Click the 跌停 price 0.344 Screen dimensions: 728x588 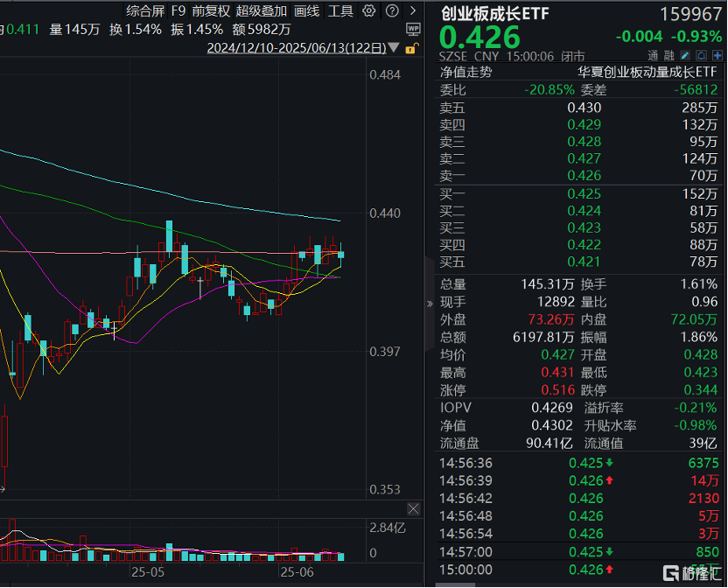point(701,390)
